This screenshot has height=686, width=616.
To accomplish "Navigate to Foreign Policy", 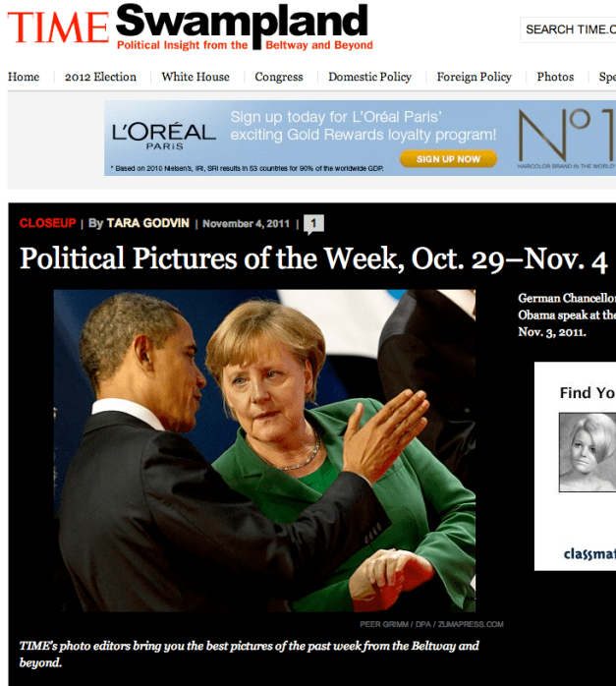I will point(474,77).
